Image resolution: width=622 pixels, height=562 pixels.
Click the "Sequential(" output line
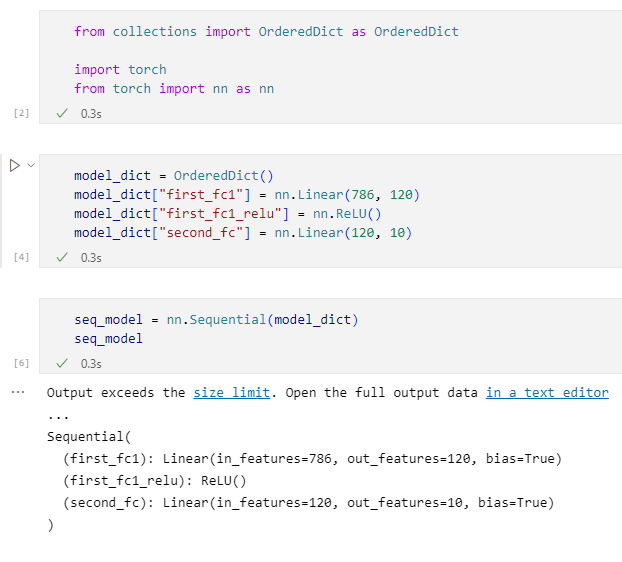(88, 437)
